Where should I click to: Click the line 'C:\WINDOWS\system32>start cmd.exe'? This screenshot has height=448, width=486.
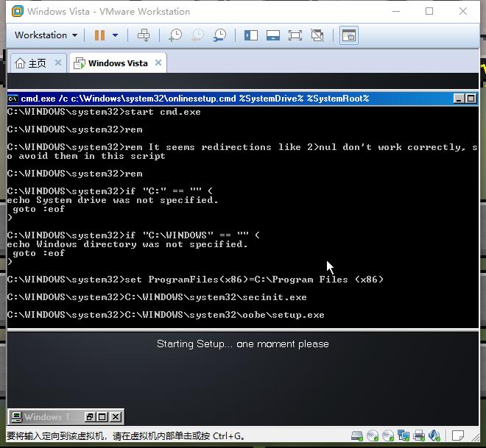coord(104,112)
